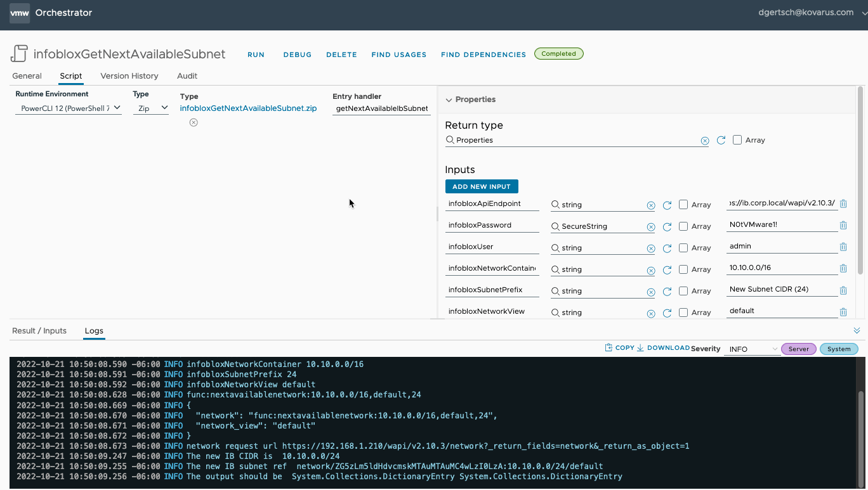Toggle the Return type Array checkbox
Viewport: 868px width, 490px height.
click(x=737, y=140)
